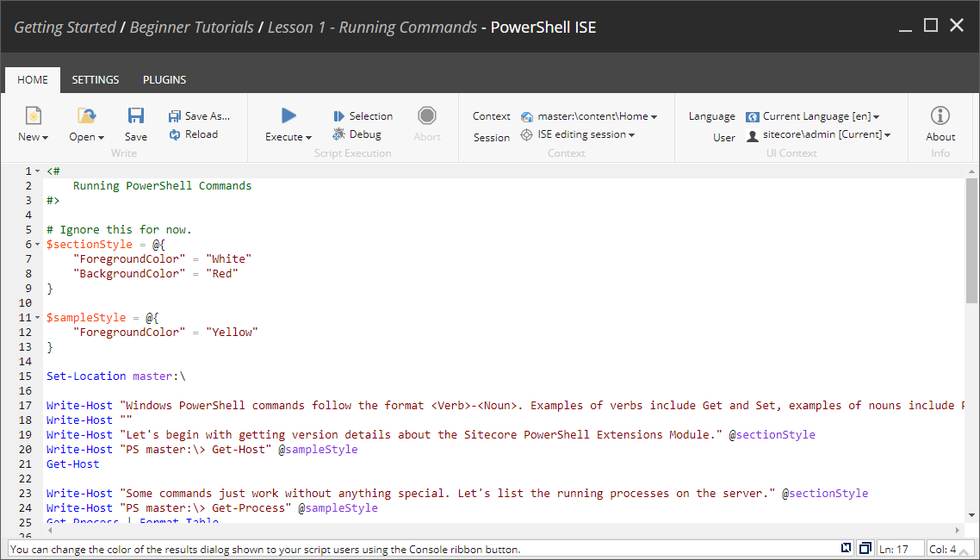This screenshot has height=560, width=980.
Task: Click the Abort stop icon
Action: pyautogui.click(x=427, y=115)
